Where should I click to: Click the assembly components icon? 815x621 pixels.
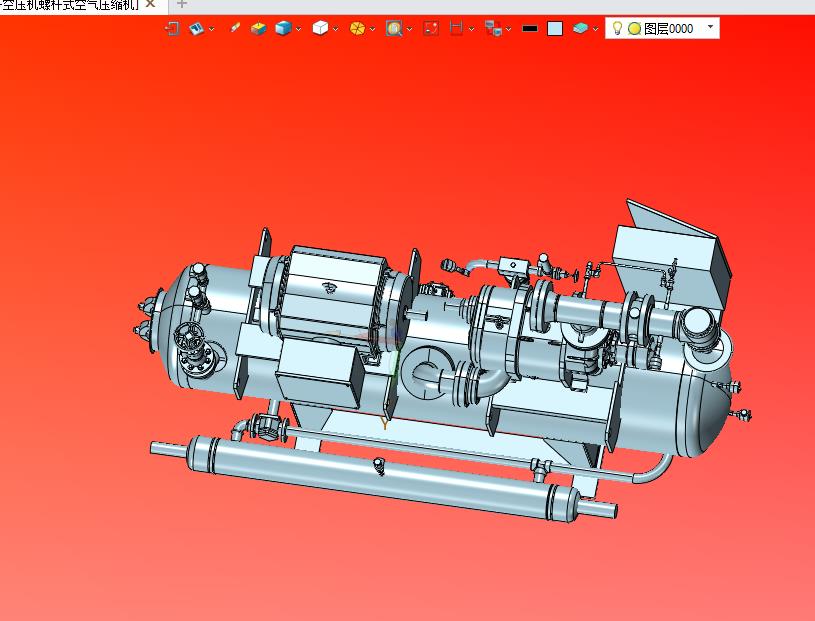[x=492, y=28]
